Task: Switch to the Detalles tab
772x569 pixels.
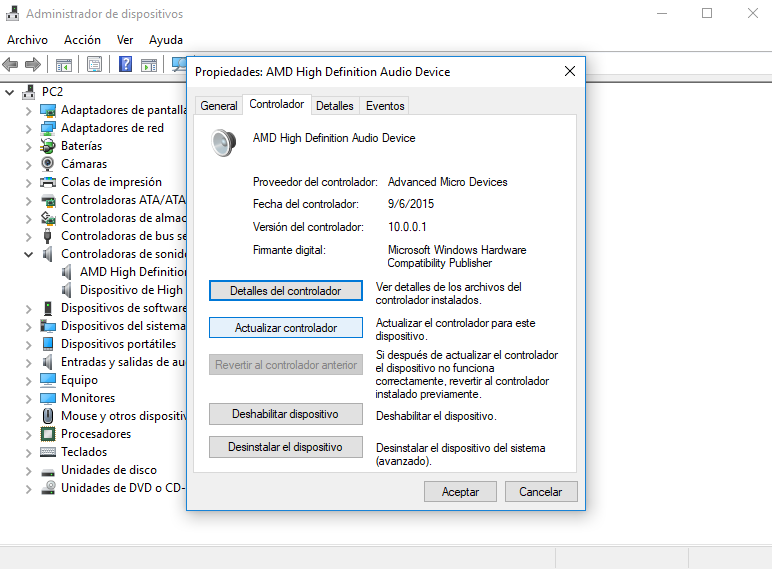Action: [335, 106]
